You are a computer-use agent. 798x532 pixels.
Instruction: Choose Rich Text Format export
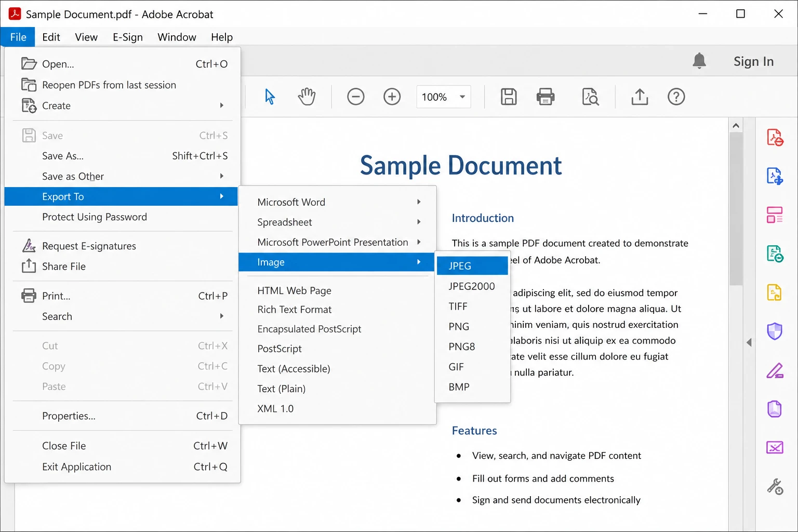[x=337, y=310]
